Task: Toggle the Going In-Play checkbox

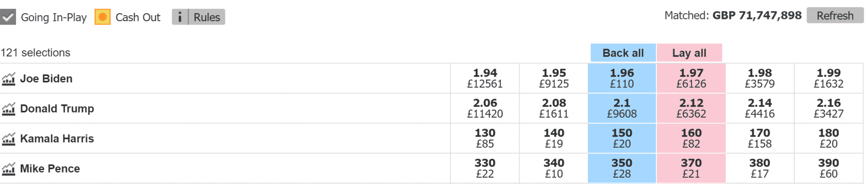Action: tap(8, 17)
